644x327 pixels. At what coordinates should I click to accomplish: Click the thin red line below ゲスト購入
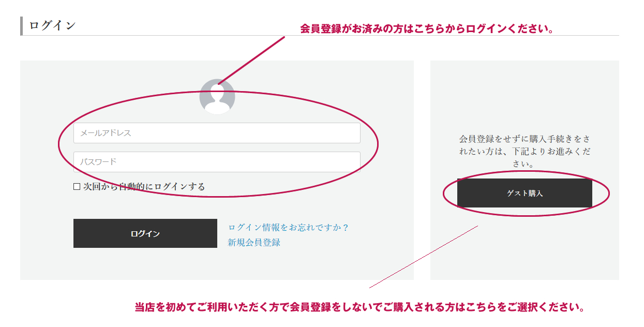pyautogui.click(x=424, y=257)
